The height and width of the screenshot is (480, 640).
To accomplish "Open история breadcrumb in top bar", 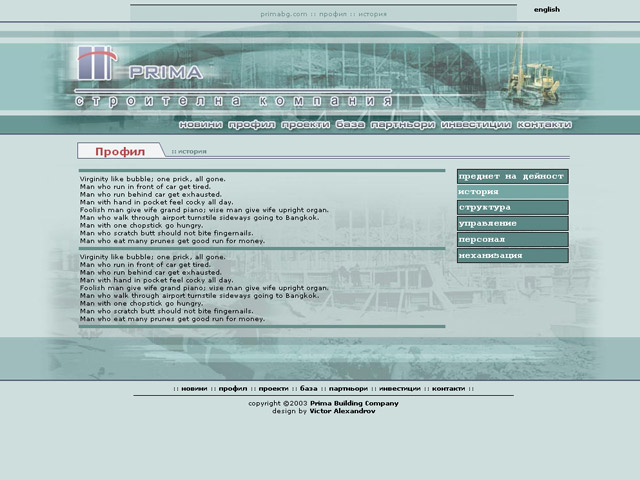I will coord(372,14).
